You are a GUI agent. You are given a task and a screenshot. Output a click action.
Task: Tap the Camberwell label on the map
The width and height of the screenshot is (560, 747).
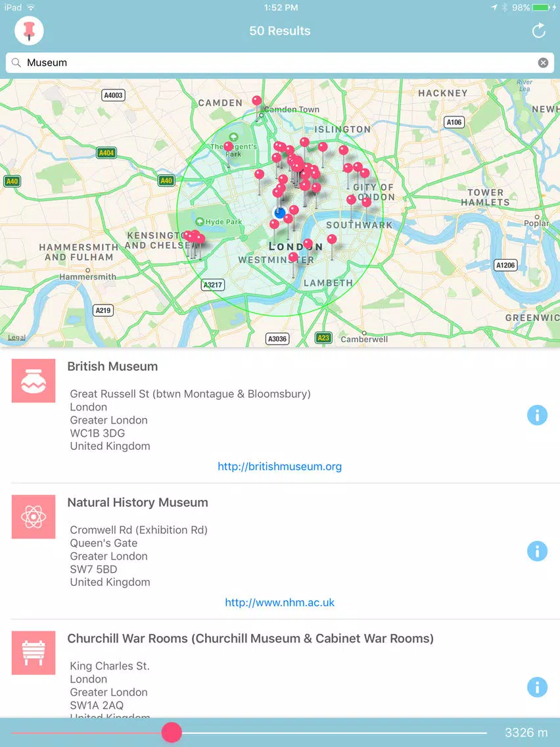(364, 339)
